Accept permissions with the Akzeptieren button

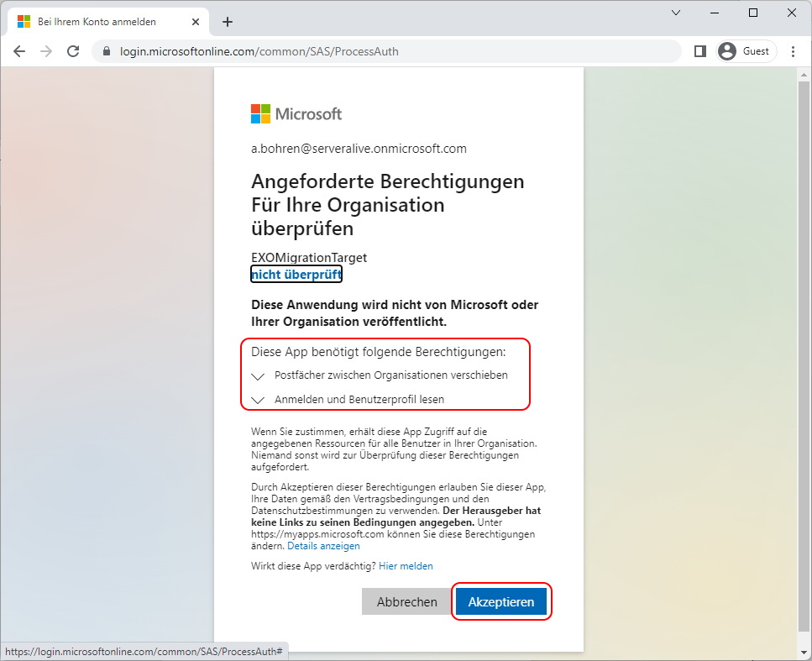[500, 601]
